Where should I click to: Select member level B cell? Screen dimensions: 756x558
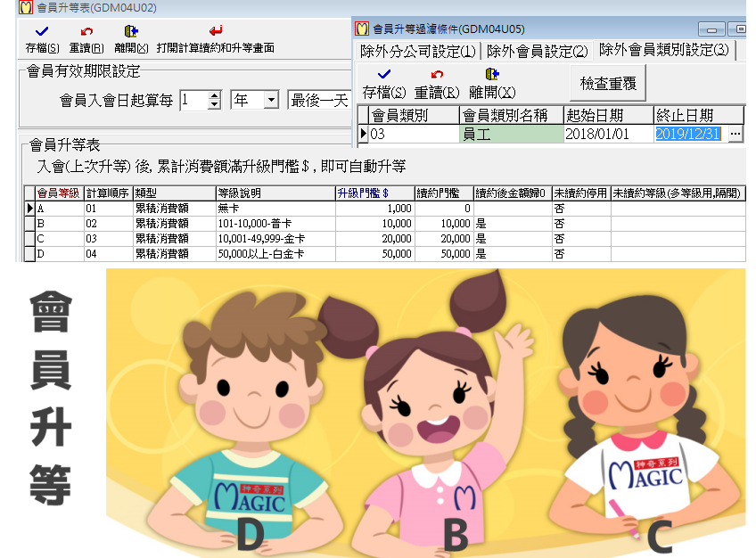click(60, 224)
